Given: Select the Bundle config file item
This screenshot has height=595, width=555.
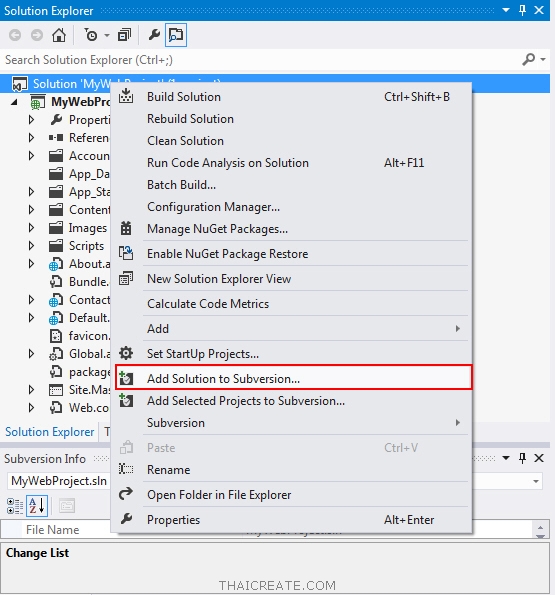Looking at the screenshot, I should [x=79, y=282].
